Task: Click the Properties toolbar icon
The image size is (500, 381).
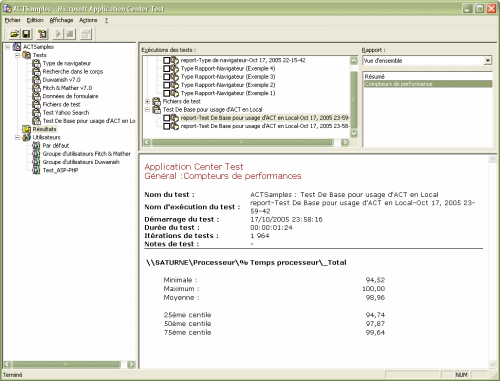Action: [x=86, y=34]
